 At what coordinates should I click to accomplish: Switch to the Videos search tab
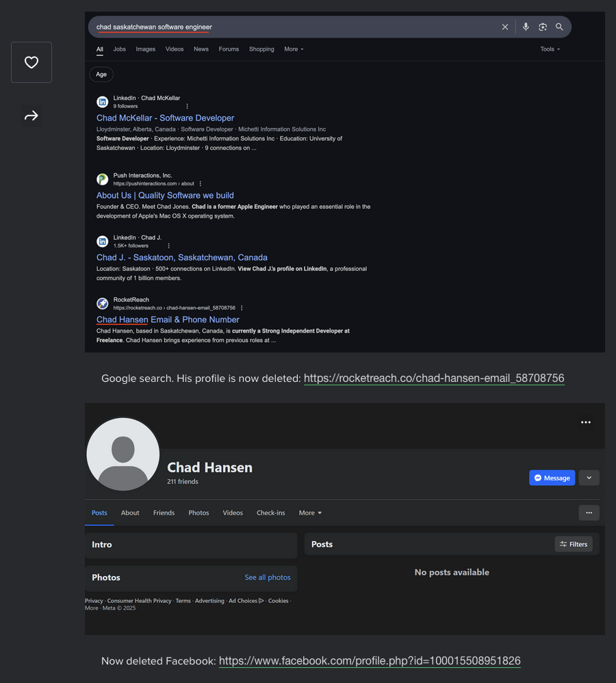click(175, 49)
